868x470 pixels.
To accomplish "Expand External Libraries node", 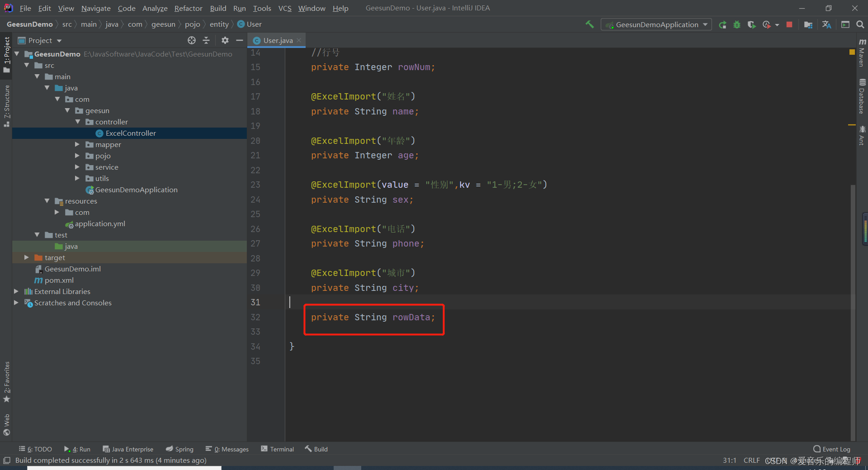I will point(16,291).
